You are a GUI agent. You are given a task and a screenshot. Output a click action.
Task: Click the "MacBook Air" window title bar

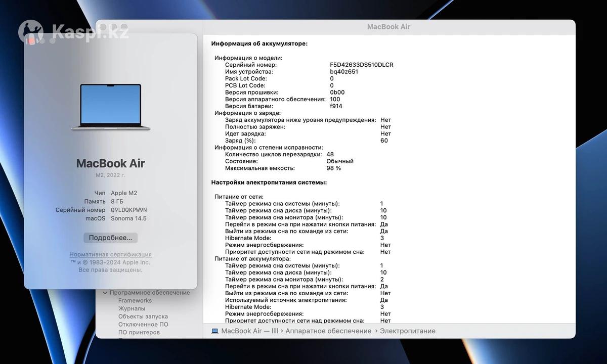tap(388, 27)
